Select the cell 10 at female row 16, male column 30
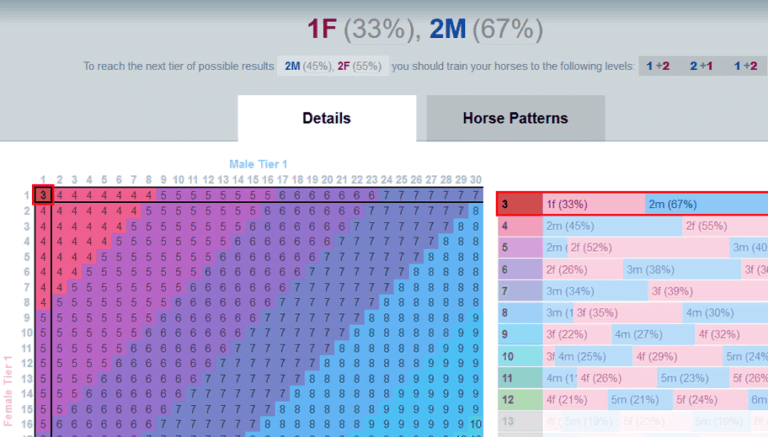Viewport: 768px width, 437px height. pyautogui.click(x=476, y=424)
